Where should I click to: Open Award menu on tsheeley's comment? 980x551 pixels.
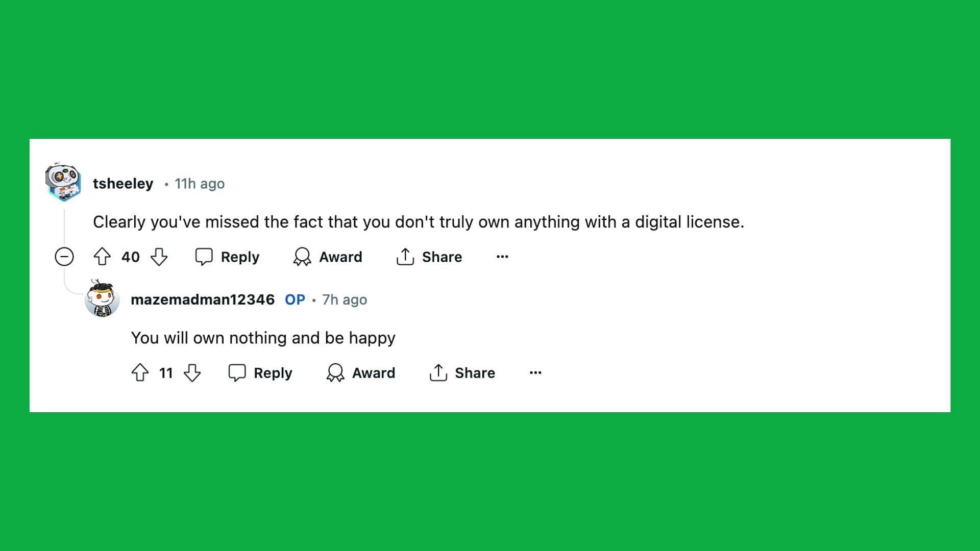(328, 257)
